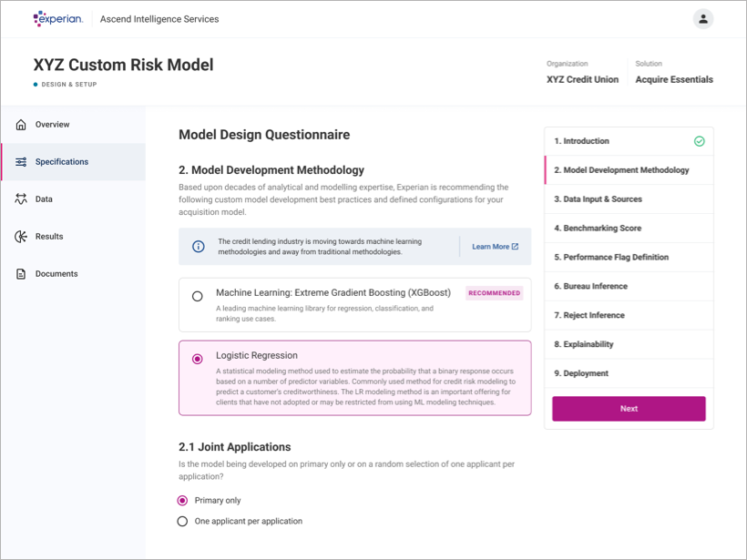Screen dimensions: 747x560
Task: Choose One applicant per application option
Action: pyautogui.click(x=183, y=522)
